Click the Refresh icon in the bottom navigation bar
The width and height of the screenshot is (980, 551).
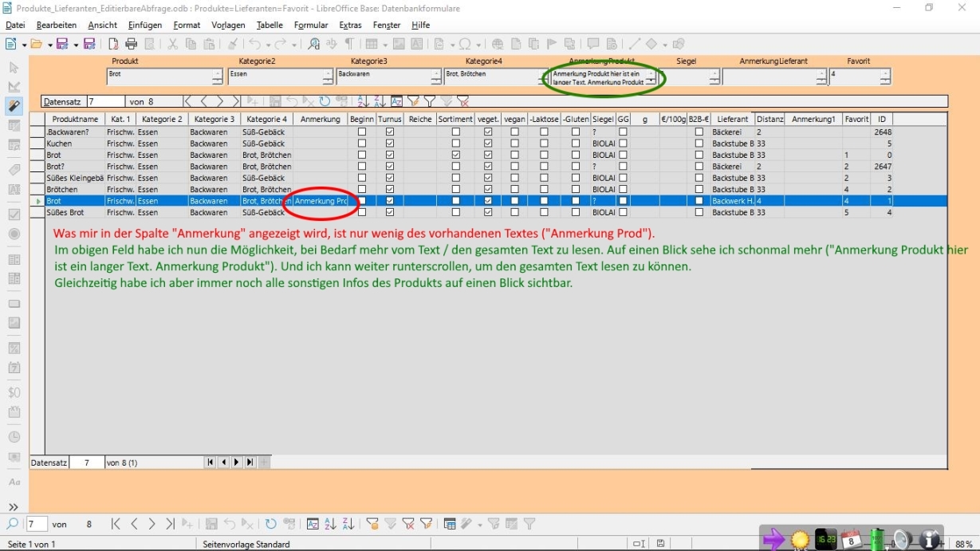click(271, 524)
